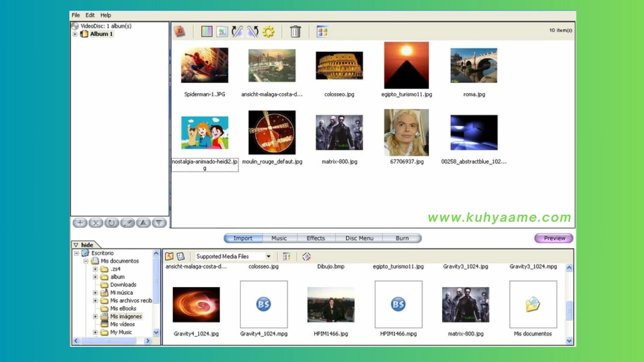Screen dimensions: 644x362
Task: Expand the My Music folder node
Action: point(95,332)
